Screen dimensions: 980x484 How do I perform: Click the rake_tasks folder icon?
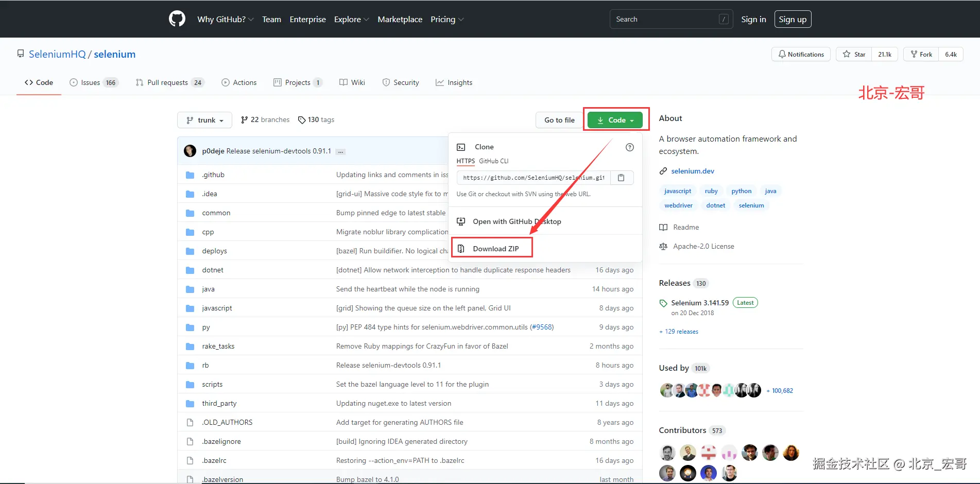[190, 347]
